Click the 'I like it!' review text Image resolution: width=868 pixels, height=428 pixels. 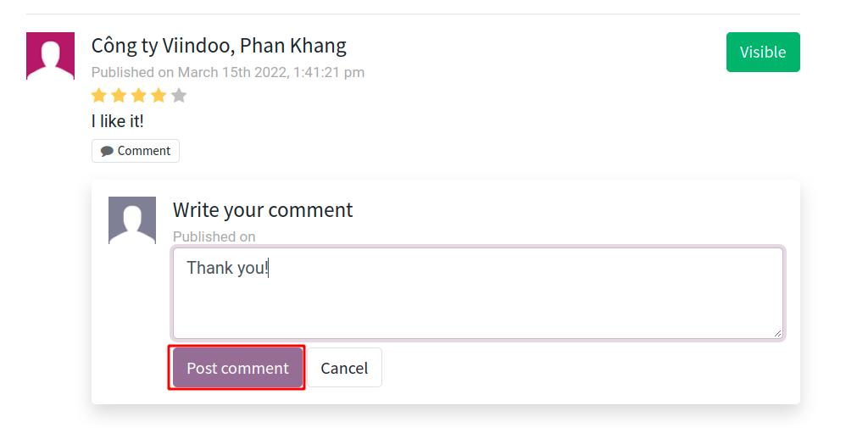point(118,121)
